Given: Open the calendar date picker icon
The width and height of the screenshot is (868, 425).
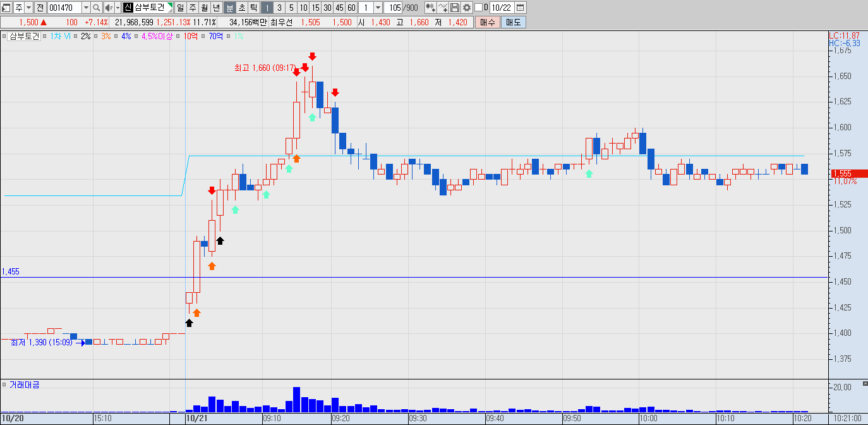Looking at the screenshot, I should (x=521, y=8).
